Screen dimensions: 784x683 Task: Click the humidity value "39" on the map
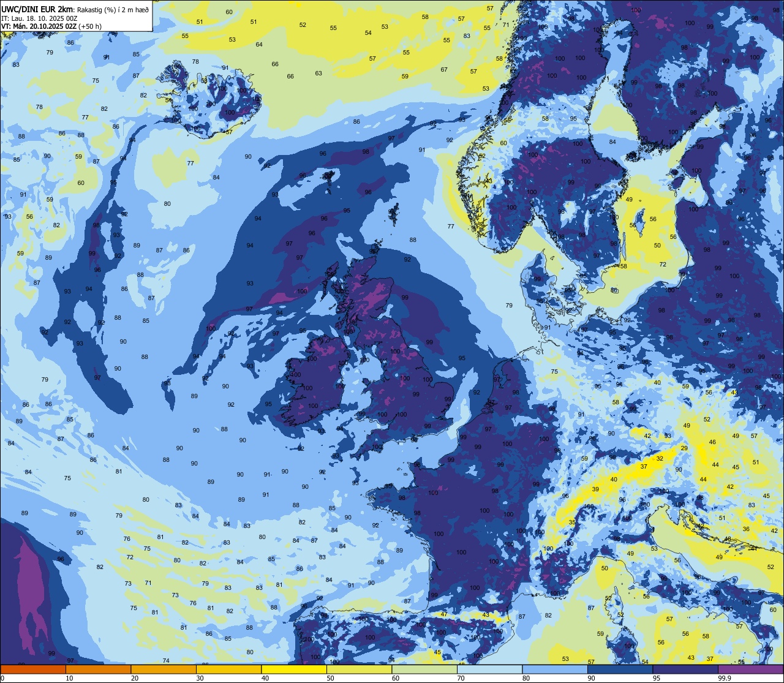coord(595,489)
